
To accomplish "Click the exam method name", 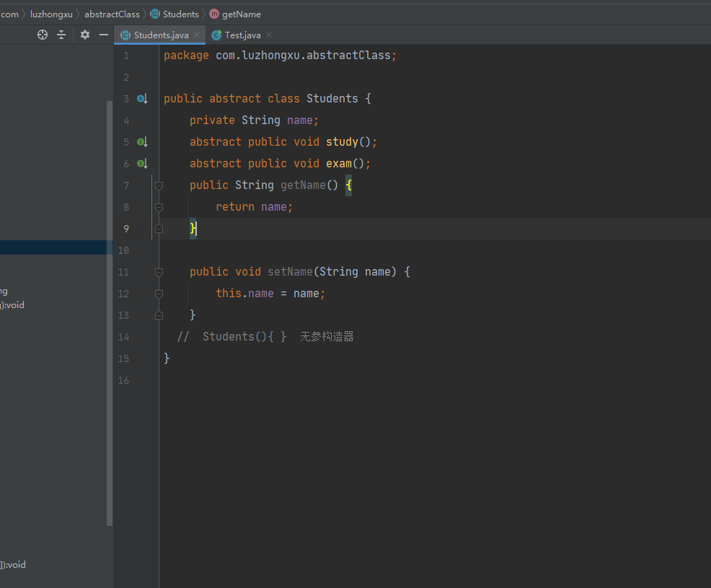I will tap(339, 163).
